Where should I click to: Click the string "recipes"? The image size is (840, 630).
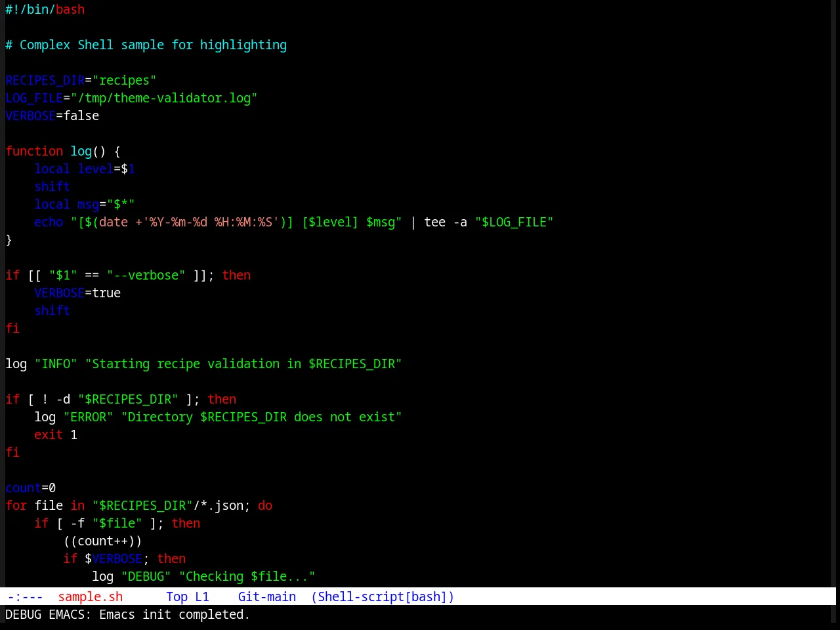(125, 80)
